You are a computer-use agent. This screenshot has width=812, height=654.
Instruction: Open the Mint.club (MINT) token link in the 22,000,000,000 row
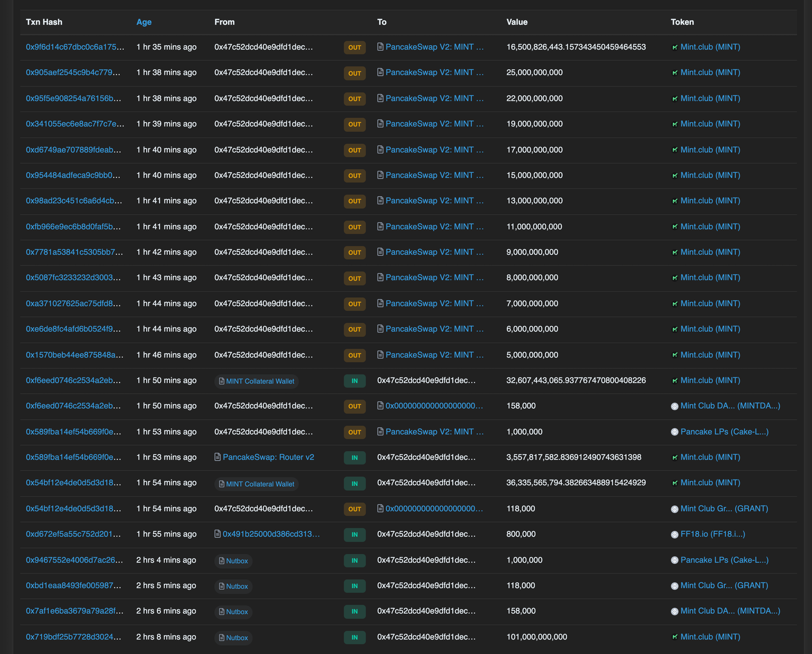click(710, 98)
